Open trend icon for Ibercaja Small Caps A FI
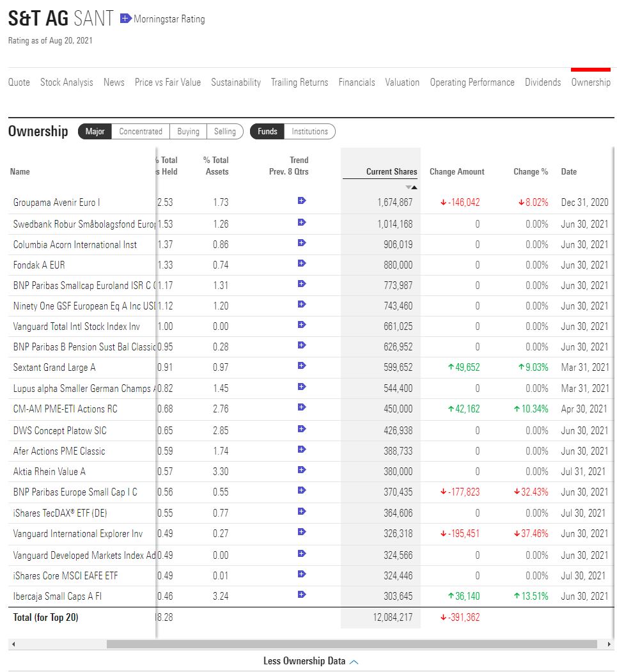Viewport: 617px width, 672px height. point(301,596)
